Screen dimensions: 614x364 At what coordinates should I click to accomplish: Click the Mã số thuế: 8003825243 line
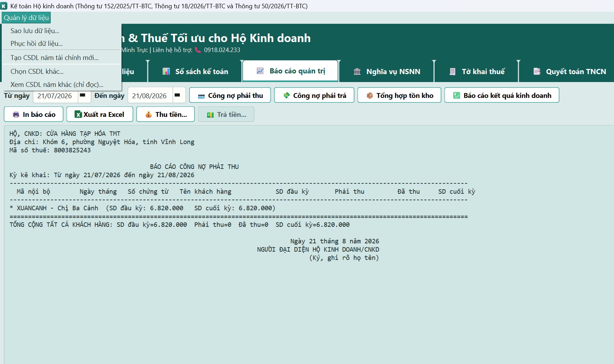click(x=50, y=150)
